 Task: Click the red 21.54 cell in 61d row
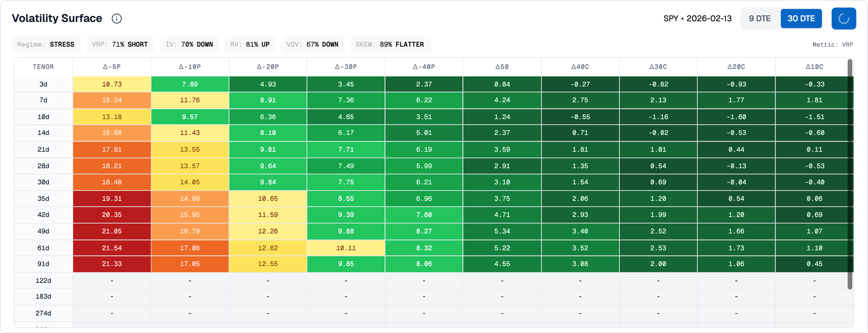(x=112, y=248)
